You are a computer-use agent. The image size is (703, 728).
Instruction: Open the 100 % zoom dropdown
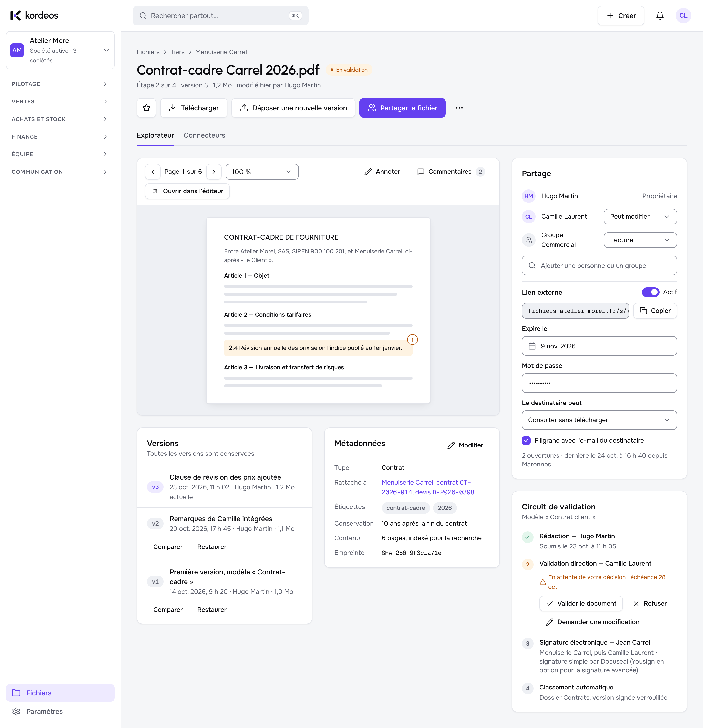(x=262, y=172)
